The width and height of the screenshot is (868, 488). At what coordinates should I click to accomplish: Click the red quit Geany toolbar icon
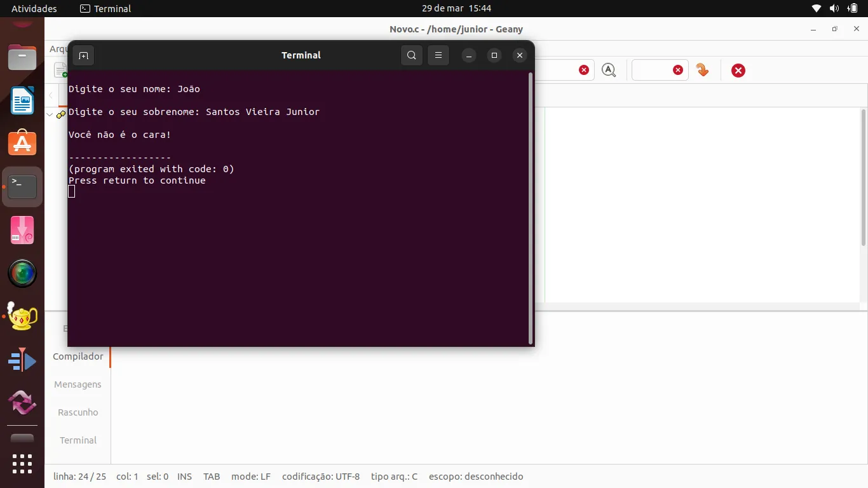coord(738,71)
